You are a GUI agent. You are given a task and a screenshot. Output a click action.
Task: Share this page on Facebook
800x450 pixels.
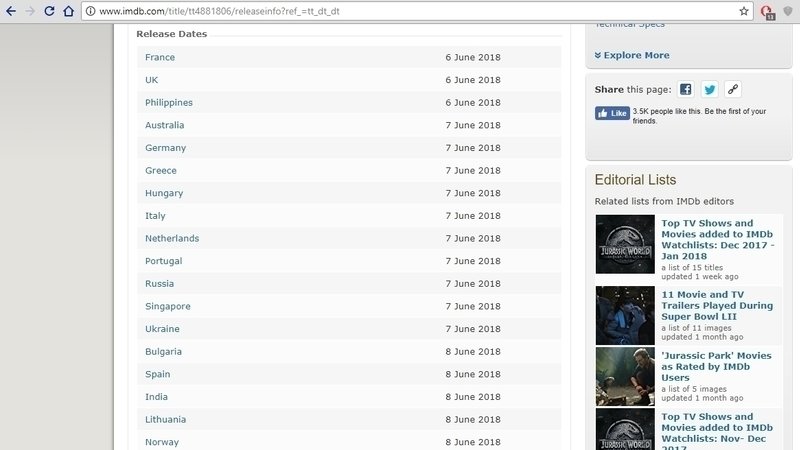[x=685, y=89]
